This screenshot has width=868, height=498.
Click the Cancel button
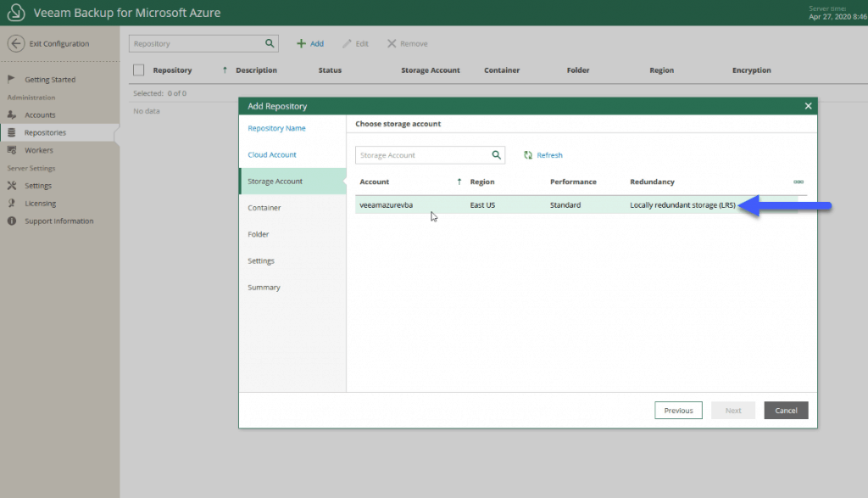(x=786, y=411)
